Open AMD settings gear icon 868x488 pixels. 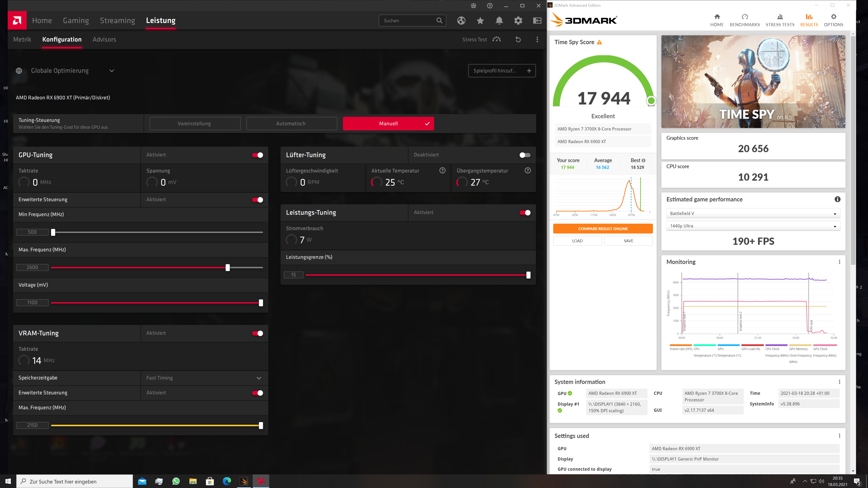[518, 21]
